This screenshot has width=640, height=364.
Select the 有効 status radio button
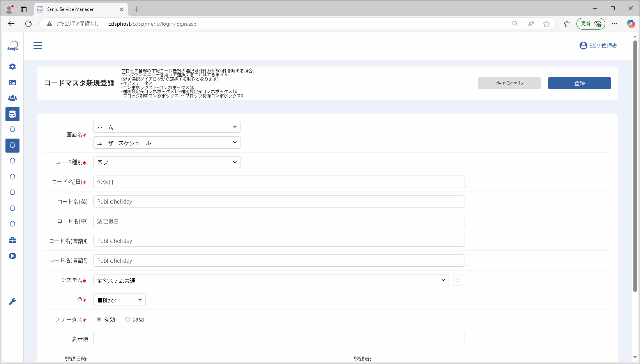coord(99,319)
